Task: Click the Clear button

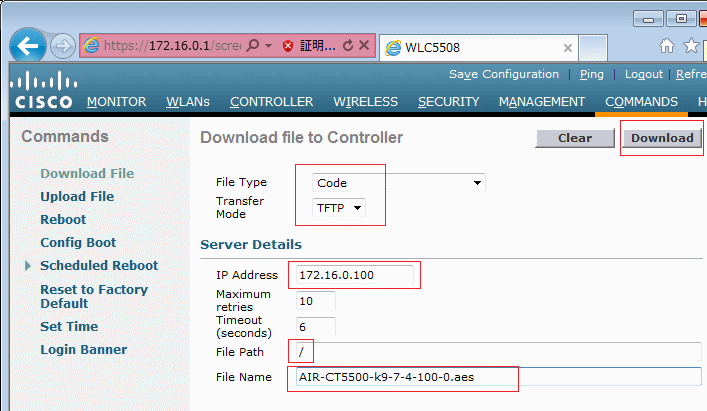Action: (x=575, y=138)
